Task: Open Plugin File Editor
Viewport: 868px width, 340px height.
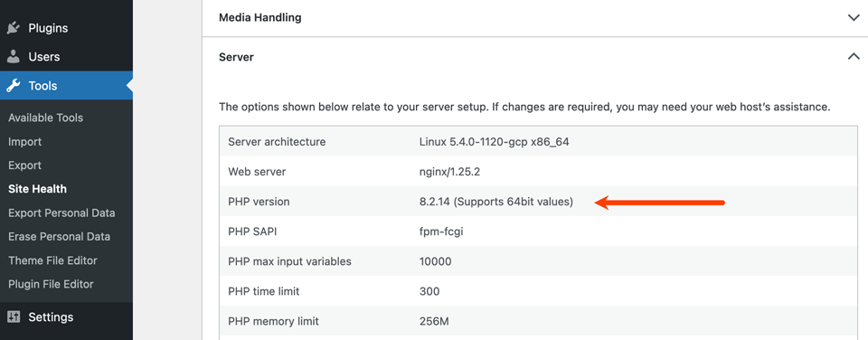Action: [51, 284]
